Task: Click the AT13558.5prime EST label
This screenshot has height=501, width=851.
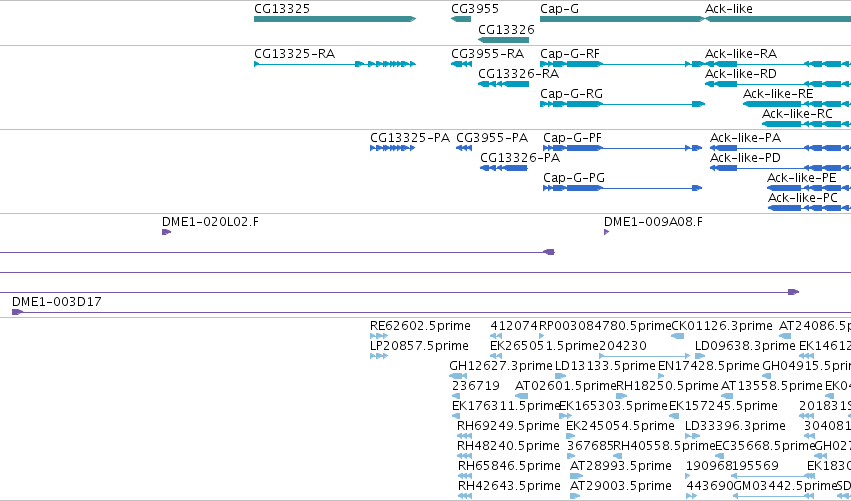Action: (772, 386)
